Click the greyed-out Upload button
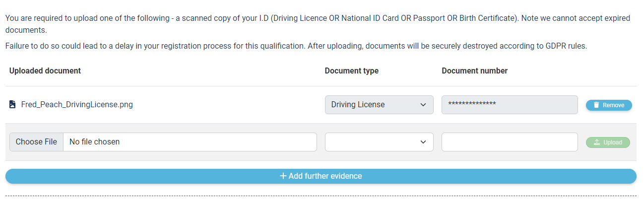The image size is (644, 212). click(608, 142)
